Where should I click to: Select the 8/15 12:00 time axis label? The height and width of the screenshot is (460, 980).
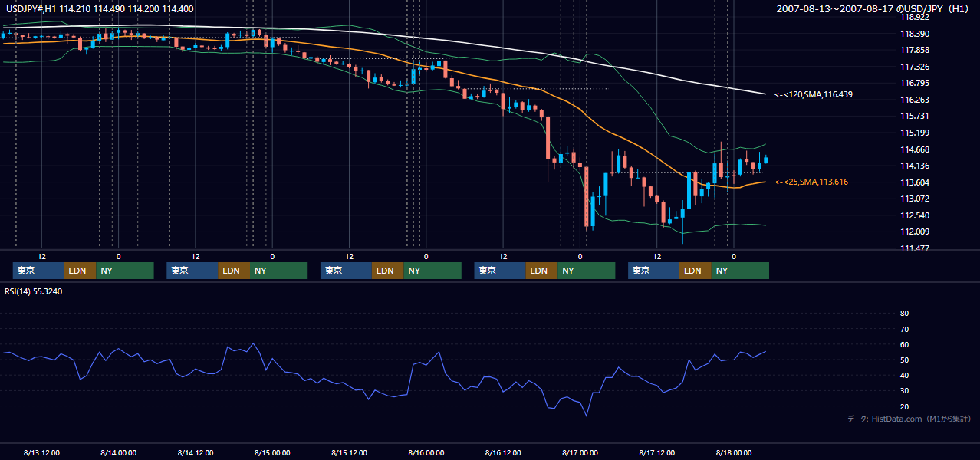[350, 452]
